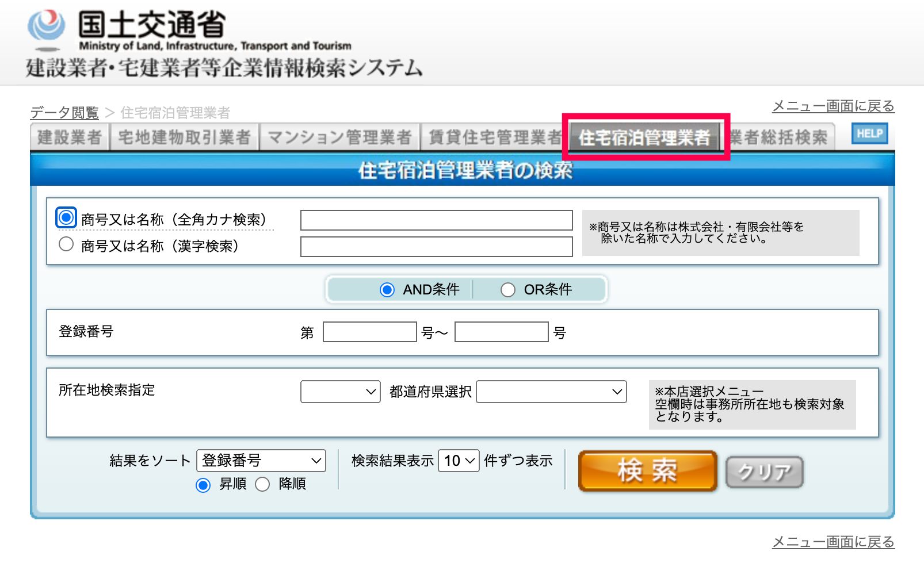Change the results per page dropdown

459,461
